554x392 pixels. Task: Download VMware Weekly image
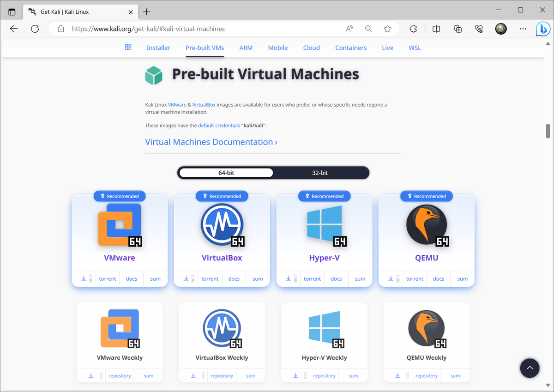point(91,375)
